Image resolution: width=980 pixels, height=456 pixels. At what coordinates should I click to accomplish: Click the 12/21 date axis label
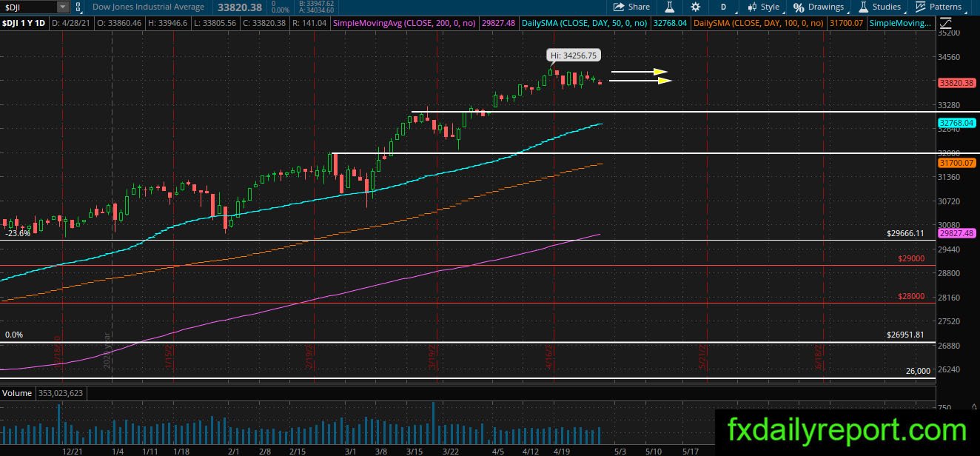[x=72, y=451]
